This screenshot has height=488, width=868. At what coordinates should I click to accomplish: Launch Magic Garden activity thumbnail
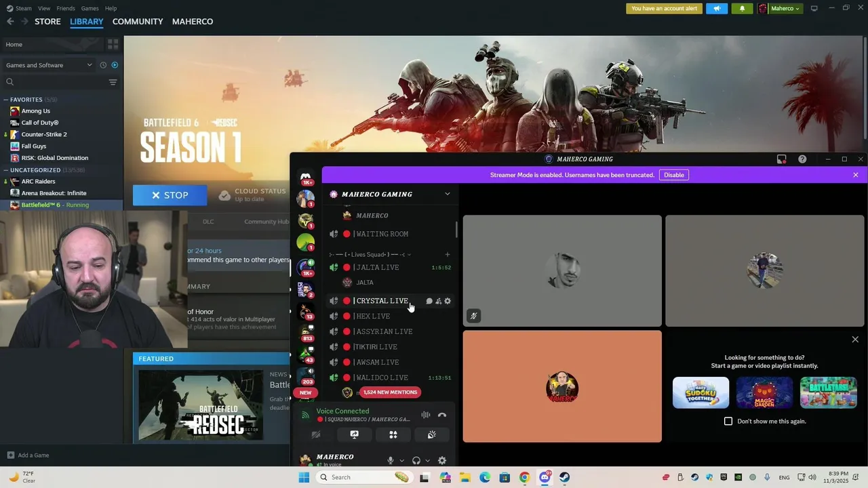pos(764,393)
